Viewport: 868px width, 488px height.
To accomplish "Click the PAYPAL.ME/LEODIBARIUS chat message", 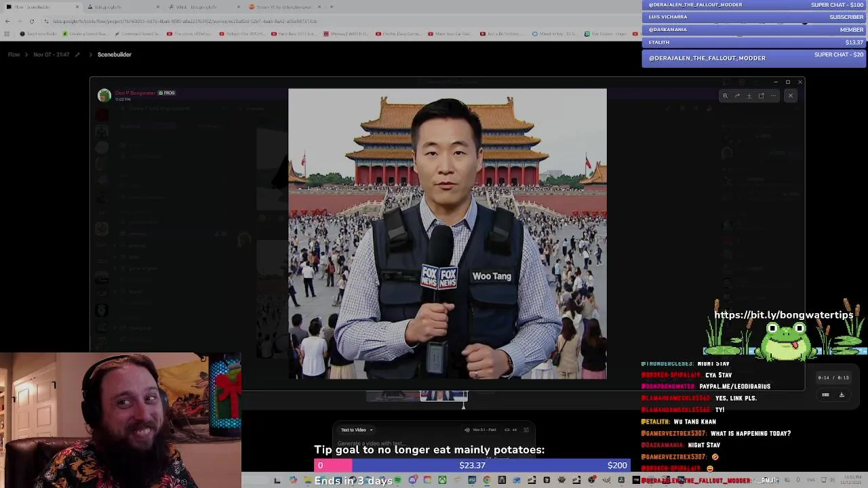I will click(734, 386).
